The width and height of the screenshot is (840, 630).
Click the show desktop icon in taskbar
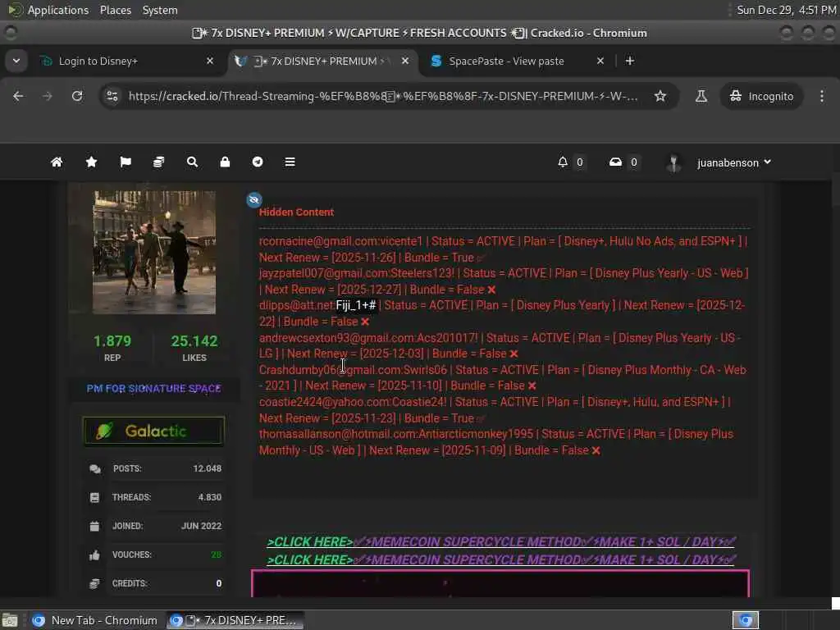point(10,620)
